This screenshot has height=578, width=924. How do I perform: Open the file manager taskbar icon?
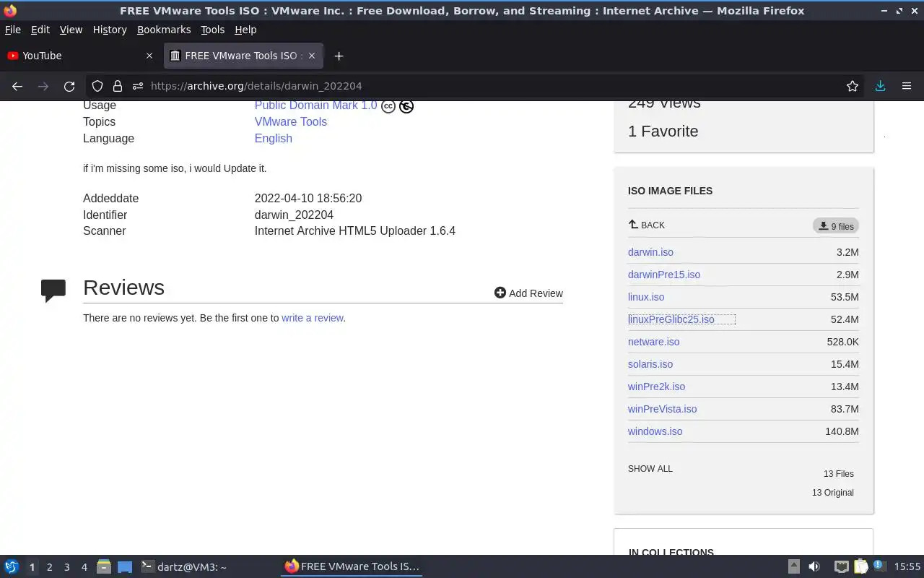point(104,567)
